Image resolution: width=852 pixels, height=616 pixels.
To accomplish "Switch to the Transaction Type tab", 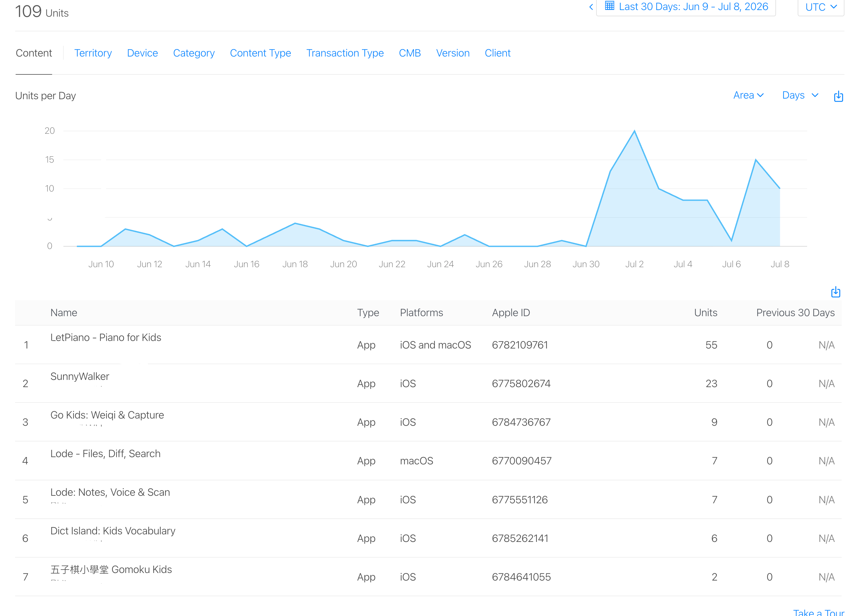I will pos(345,53).
